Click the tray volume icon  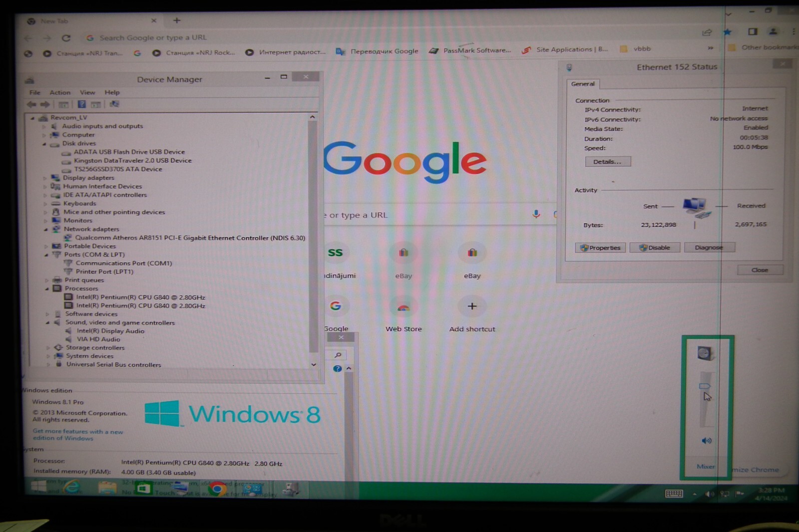click(709, 494)
